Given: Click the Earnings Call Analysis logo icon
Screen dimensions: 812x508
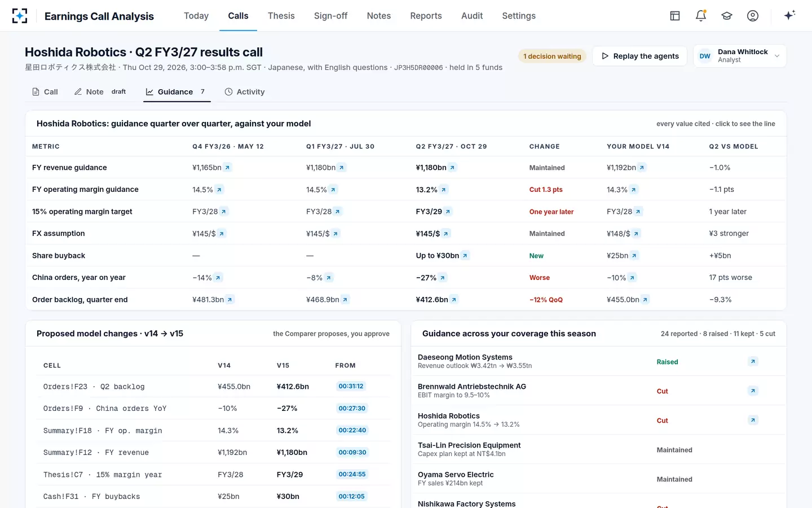Looking at the screenshot, I should pos(20,16).
